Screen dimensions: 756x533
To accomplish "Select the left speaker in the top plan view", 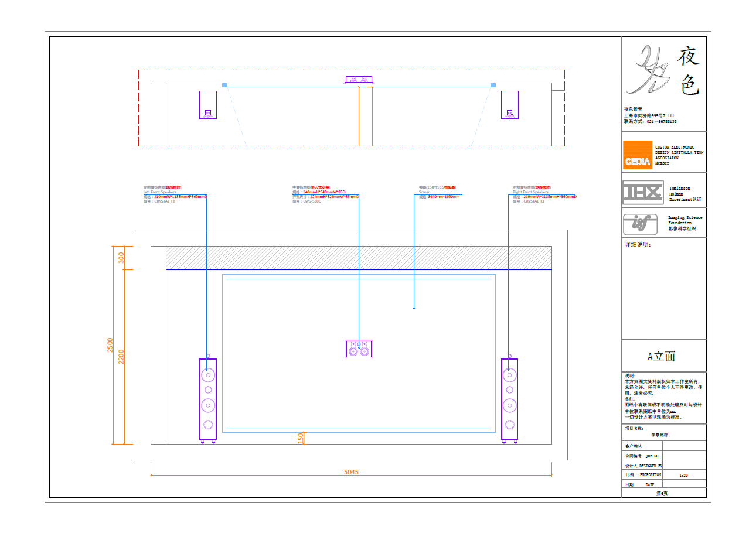I will pos(207,105).
